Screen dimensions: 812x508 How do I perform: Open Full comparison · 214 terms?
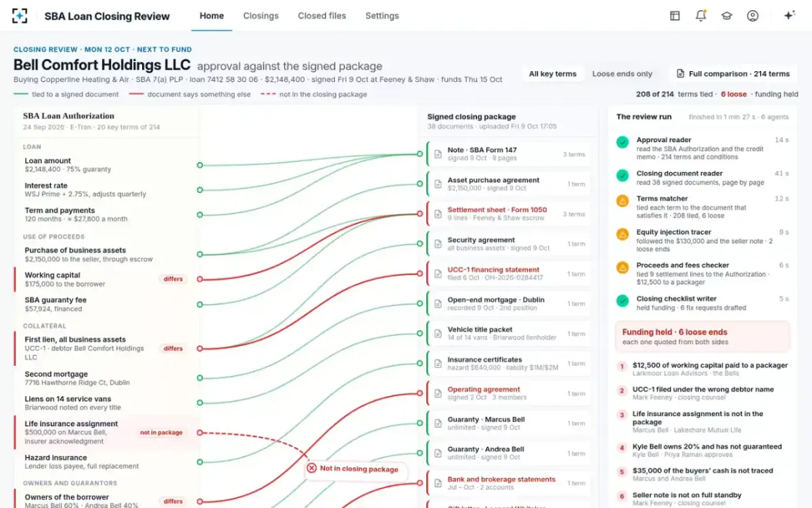pos(734,74)
